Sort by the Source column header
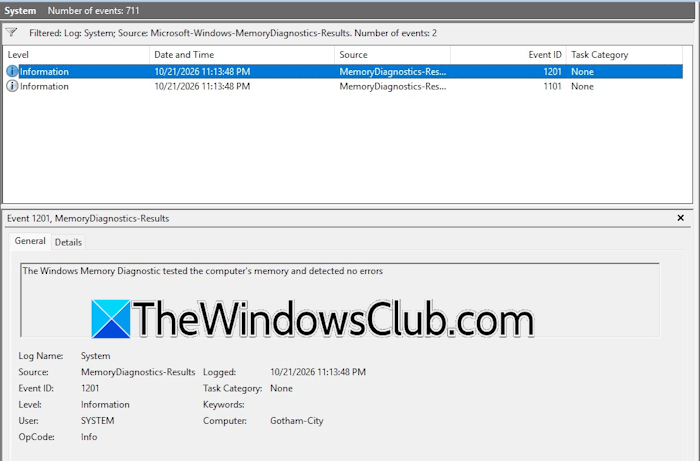The image size is (700, 461). click(392, 55)
